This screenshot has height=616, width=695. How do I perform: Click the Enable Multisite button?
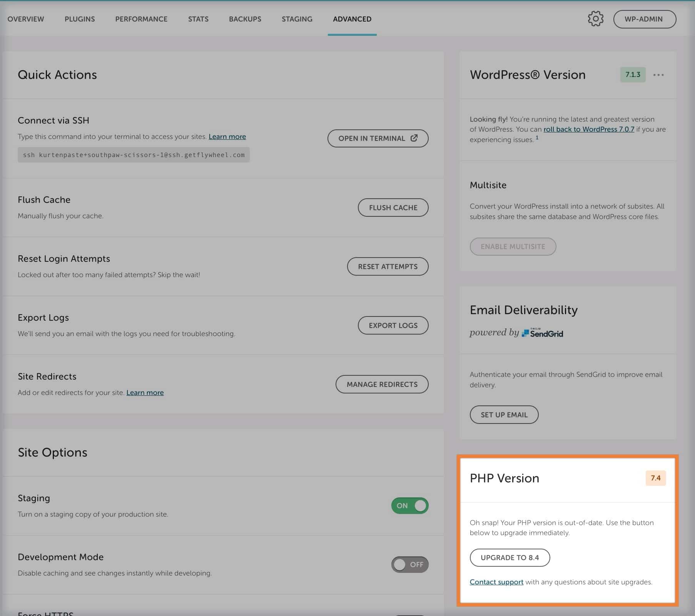(513, 246)
